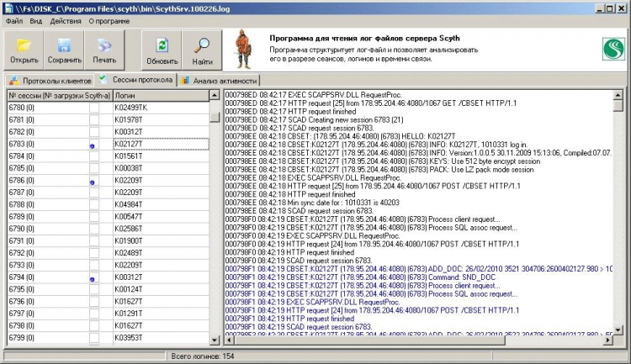Open the О программе menu
Image resolution: width=631 pixels, height=364 pixels.
109,20
